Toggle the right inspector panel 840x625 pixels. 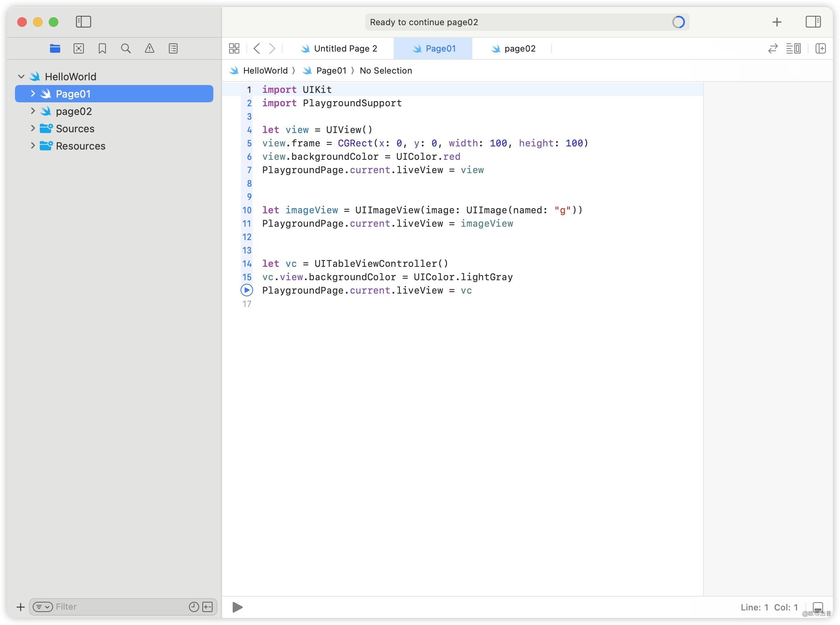pos(813,22)
